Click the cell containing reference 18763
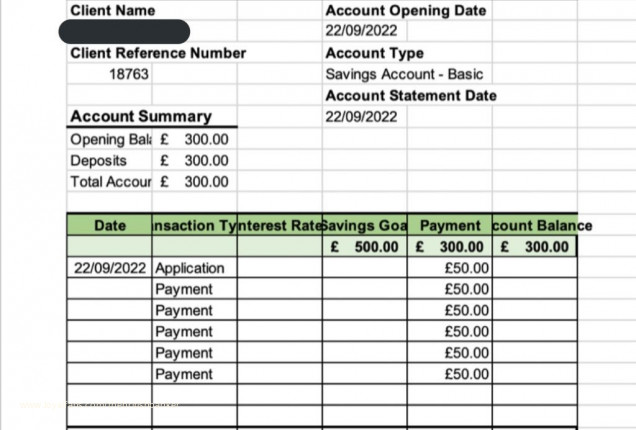 pos(129,74)
